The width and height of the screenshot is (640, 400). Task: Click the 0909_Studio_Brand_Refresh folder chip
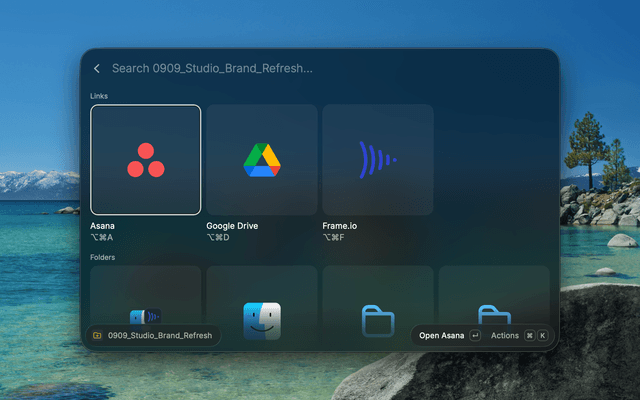[153, 336]
